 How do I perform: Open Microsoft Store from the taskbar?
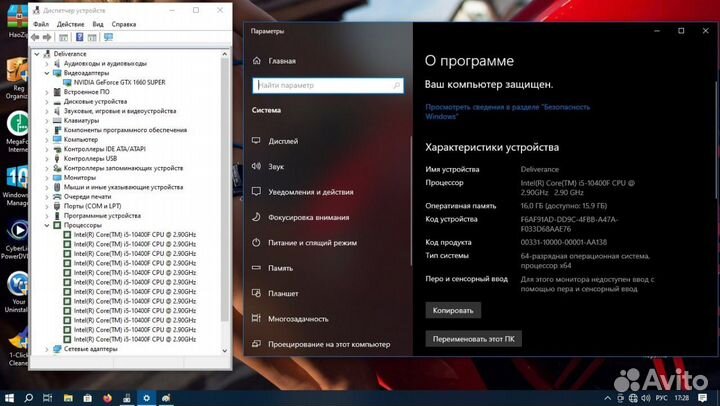coord(88,398)
